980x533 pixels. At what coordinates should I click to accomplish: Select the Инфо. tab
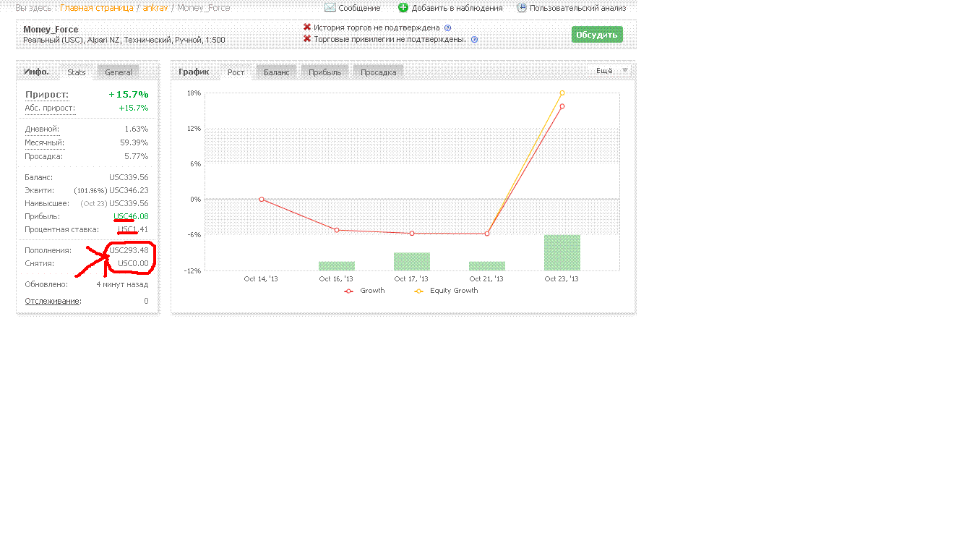tap(36, 72)
